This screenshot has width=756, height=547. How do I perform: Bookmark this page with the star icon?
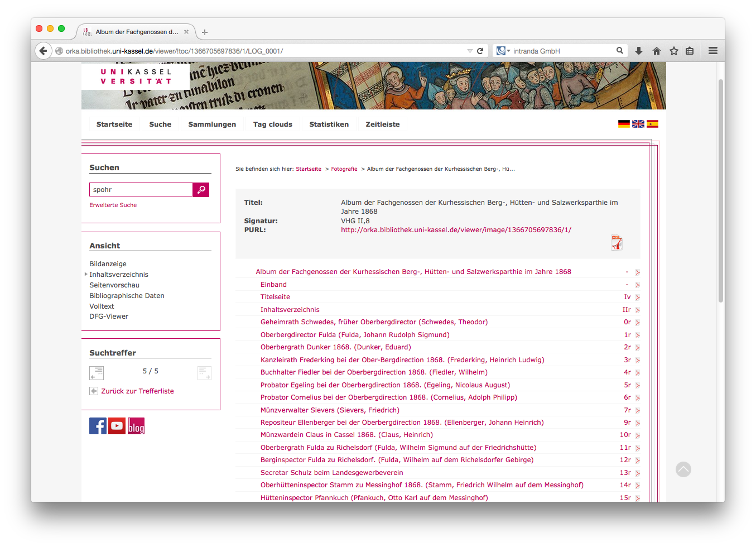coord(673,51)
